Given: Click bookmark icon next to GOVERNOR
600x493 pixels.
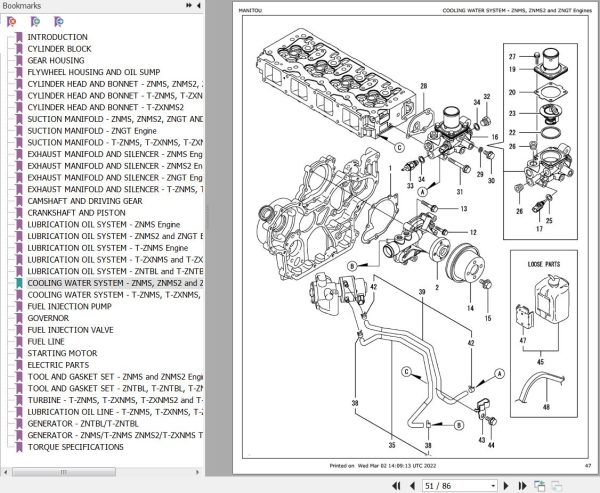Looking at the screenshot, I should [x=19, y=318].
